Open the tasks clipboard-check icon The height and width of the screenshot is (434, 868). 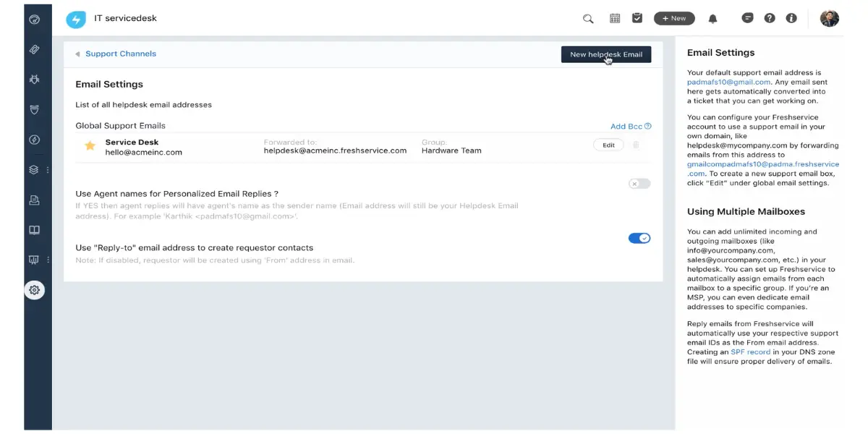(x=637, y=18)
